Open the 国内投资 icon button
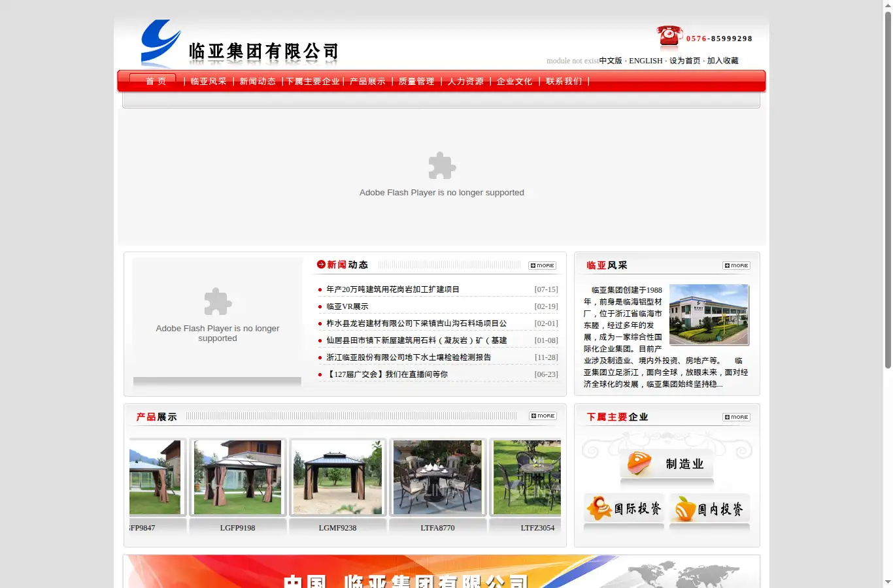The width and height of the screenshot is (893, 588). pyautogui.click(x=709, y=508)
